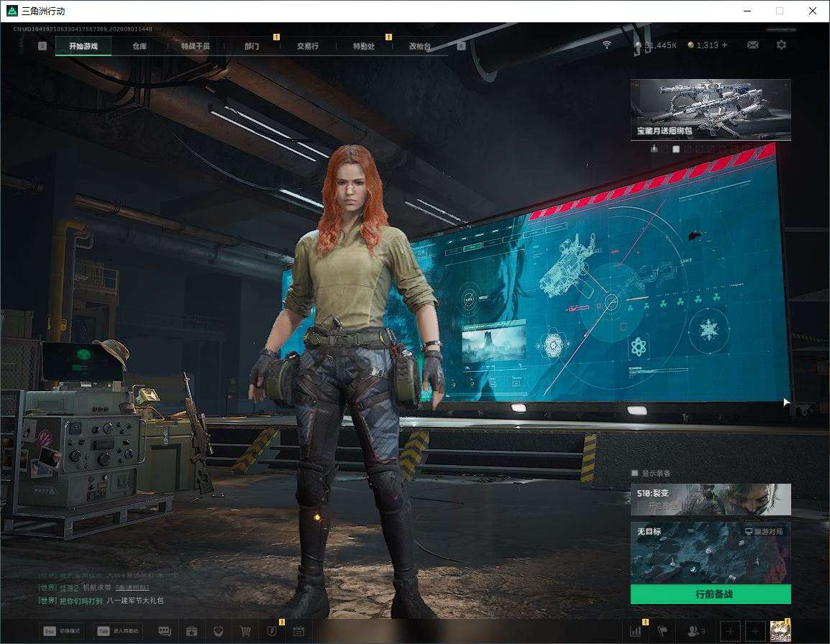This screenshot has height=644, width=830.
Task: Minimize the 三角洲行动 window
Action: click(x=747, y=11)
